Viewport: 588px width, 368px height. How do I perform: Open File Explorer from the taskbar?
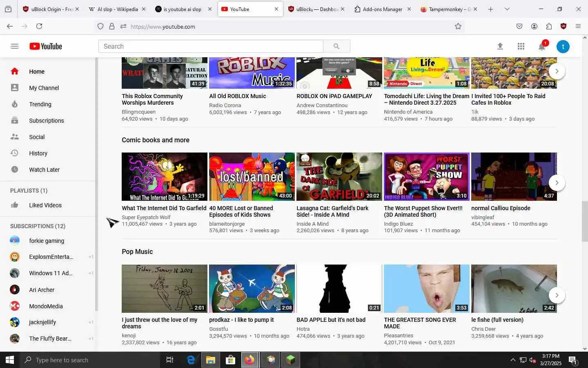(x=210, y=360)
